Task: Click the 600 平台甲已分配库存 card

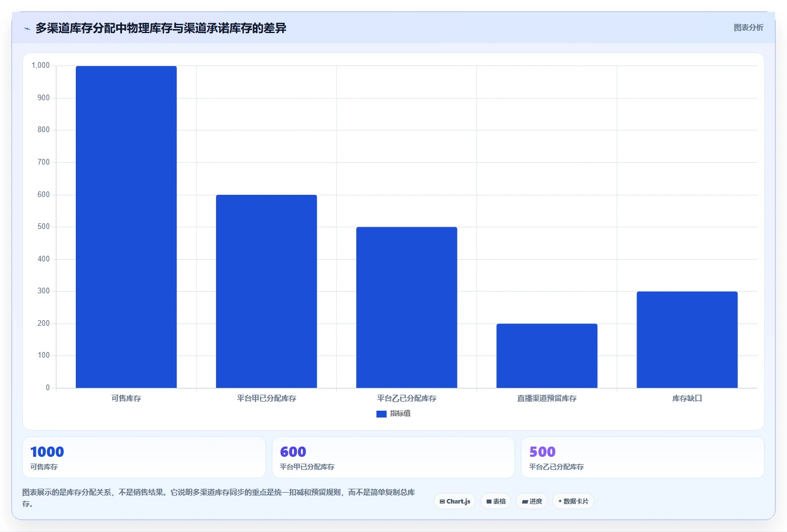Action: click(x=393, y=457)
